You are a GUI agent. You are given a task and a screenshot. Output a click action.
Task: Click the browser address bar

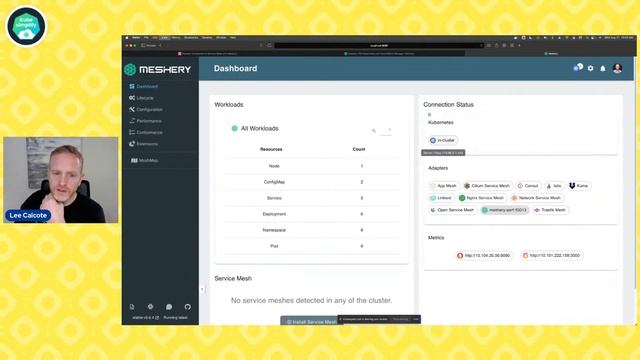coord(379,46)
